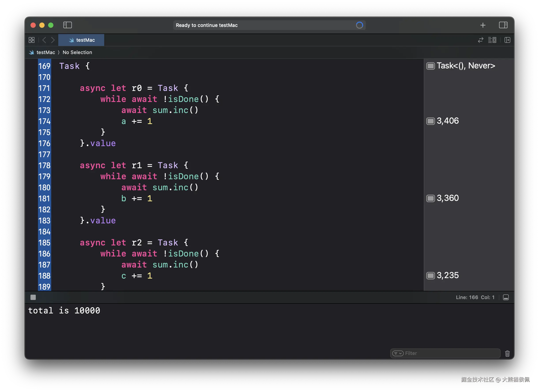Add a new editor pane
This screenshot has width=539, height=392.
tap(507, 40)
